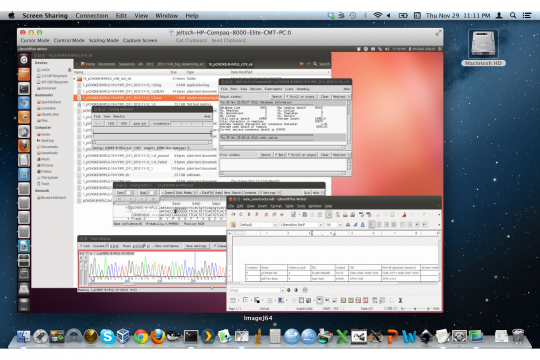The image size is (540, 360).
Task: Toggle Compact checkbox in Trace display
Action: pyautogui.click(x=220, y=246)
